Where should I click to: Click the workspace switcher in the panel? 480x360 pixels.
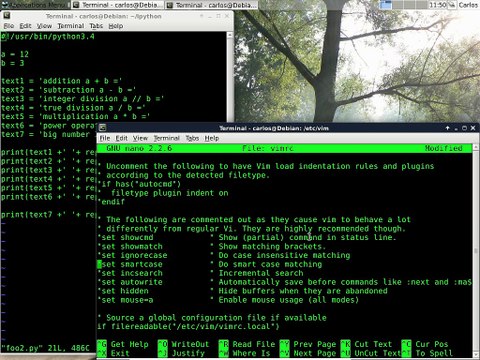point(403,5)
